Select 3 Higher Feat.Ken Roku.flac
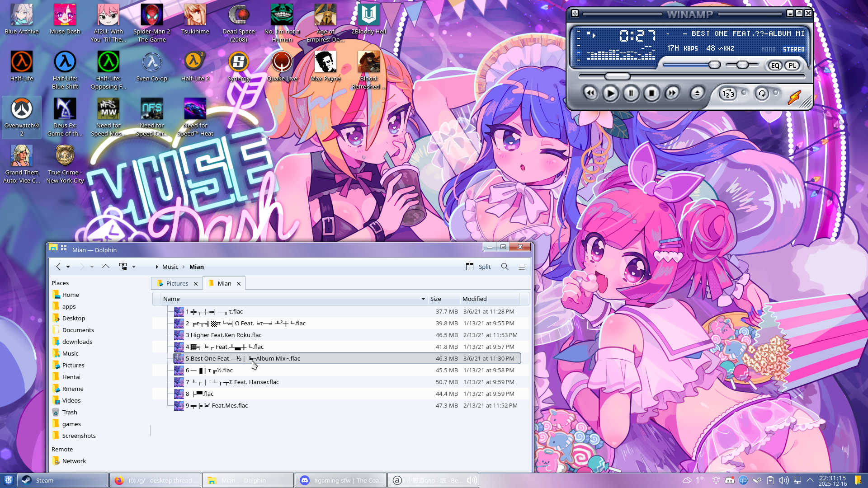The height and width of the screenshot is (488, 868). pyautogui.click(x=223, y=335)
